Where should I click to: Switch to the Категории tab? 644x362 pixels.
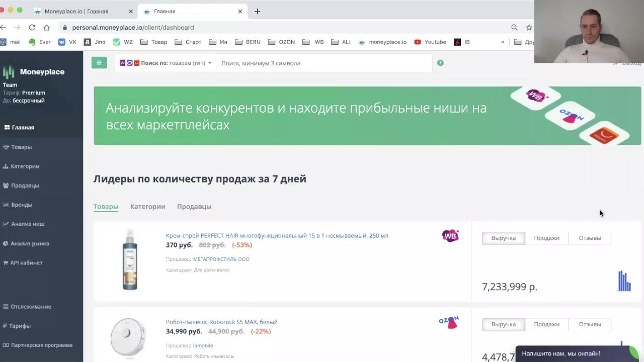147,207
